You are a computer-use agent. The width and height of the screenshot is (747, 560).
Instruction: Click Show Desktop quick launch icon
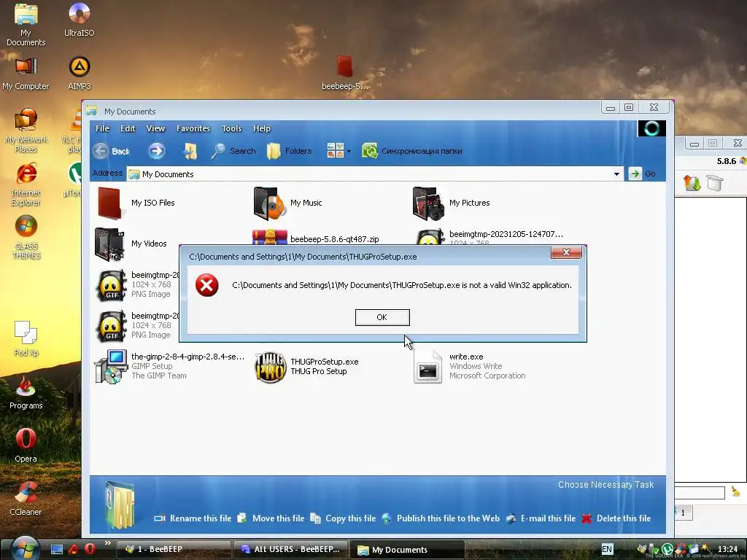coord(57,549)
